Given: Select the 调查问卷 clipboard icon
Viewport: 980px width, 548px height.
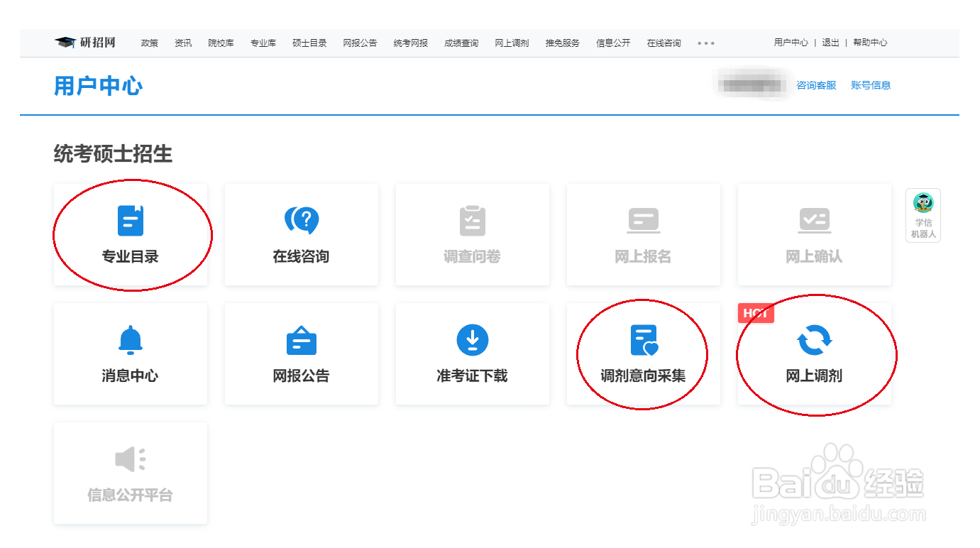Looking at the screenshot, I should click(x=473, y=221).
